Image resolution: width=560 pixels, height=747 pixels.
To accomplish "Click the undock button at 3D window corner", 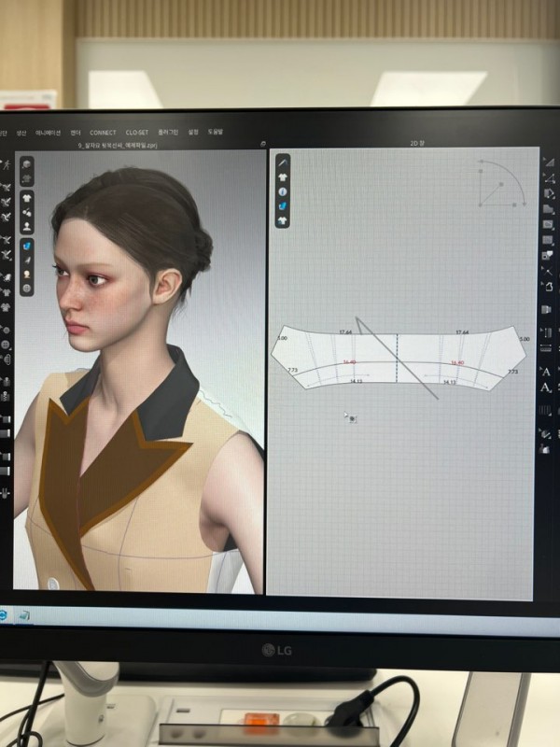I will point(263,144).
